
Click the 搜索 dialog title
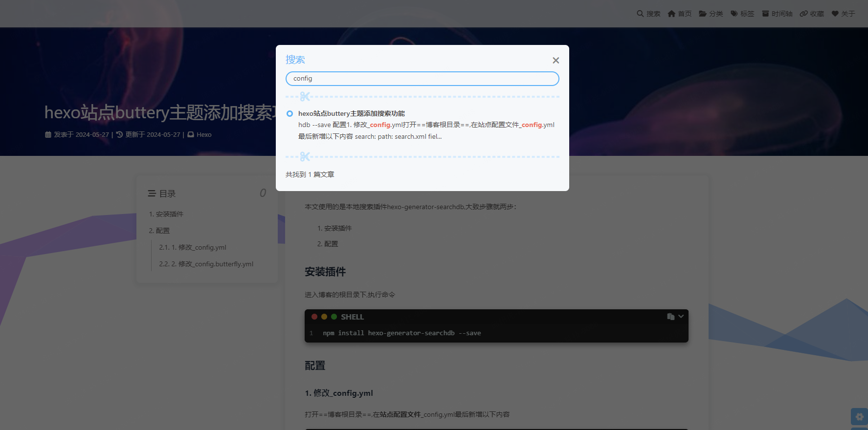pyautogui.click(x=295, y=60)
